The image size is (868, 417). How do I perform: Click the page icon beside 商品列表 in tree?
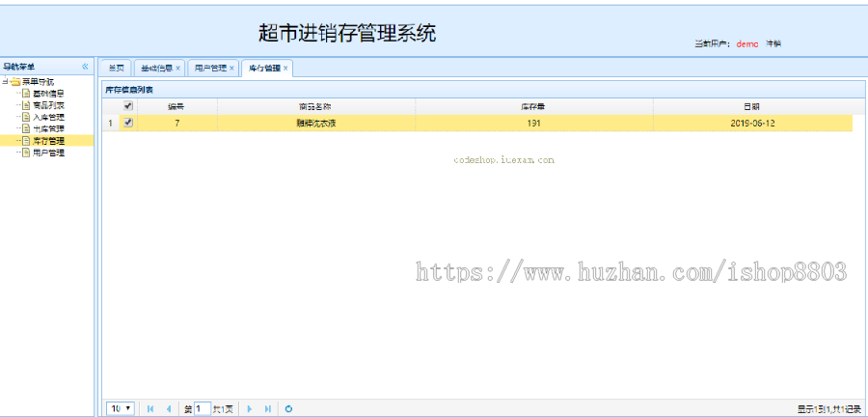(x=26, y=105)
